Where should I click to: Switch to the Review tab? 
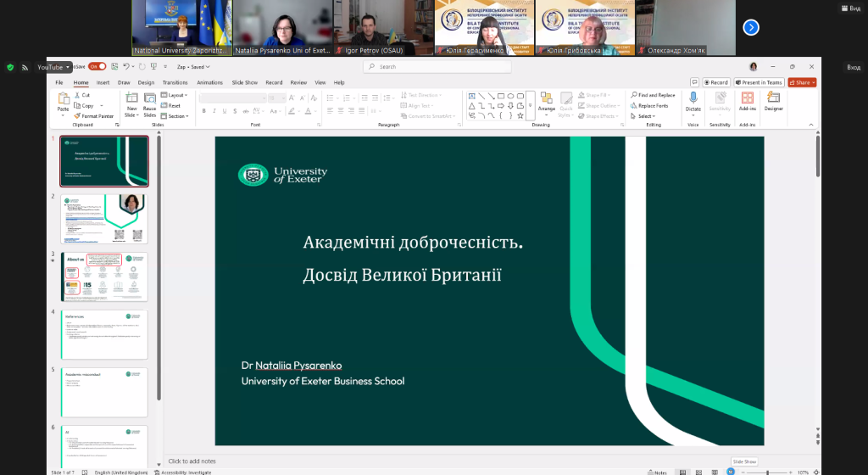pyautogui.click(x=298, y=82)
